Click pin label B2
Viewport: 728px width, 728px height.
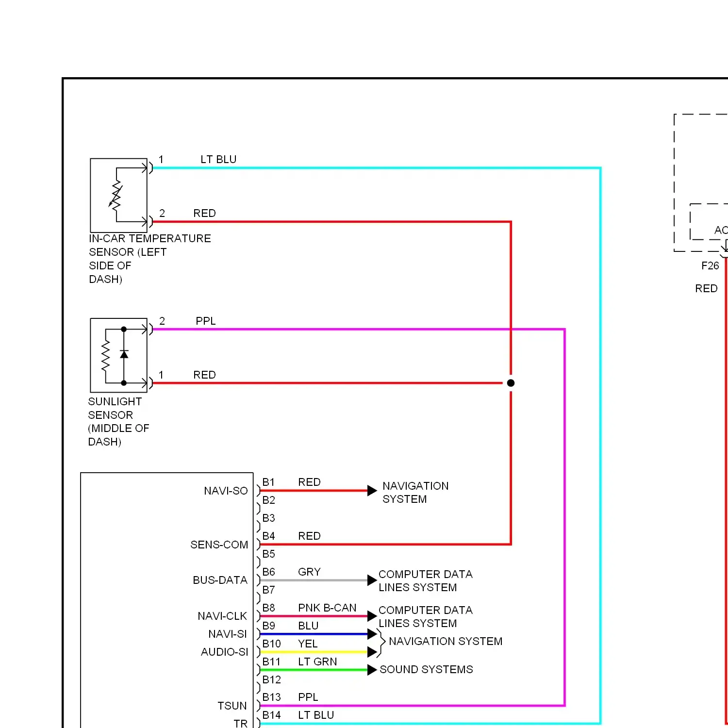(268, 500)
